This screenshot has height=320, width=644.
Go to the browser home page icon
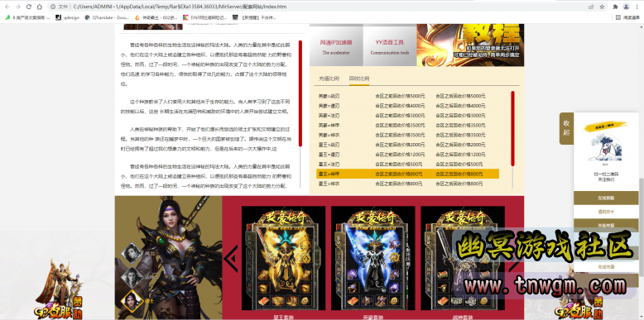pos(40,7)
